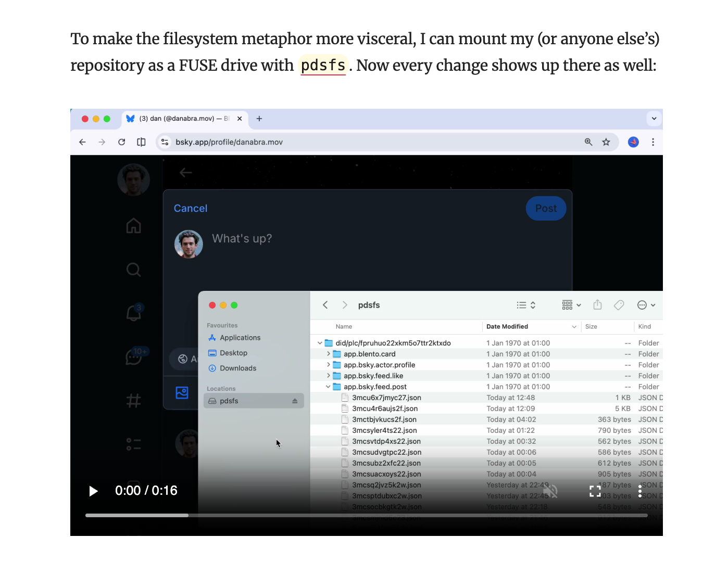Open Chrome three-dot menu
This screenshot has width=728, height=563.
[652, 142]
